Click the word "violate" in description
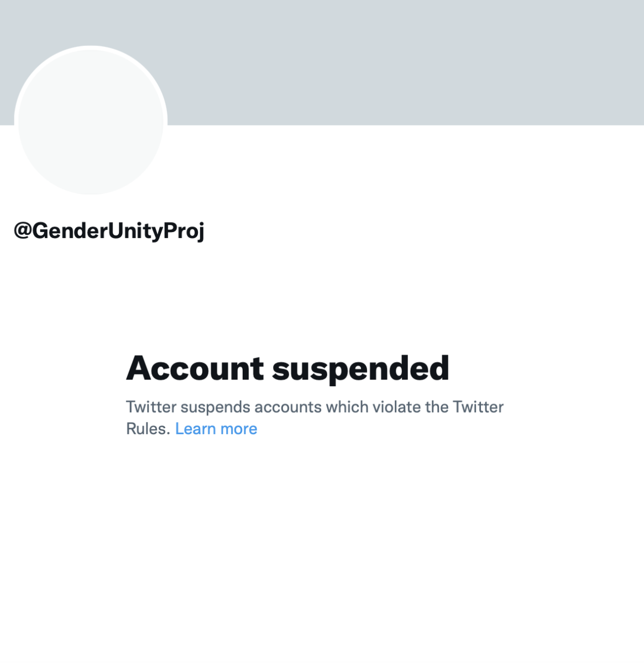The height and width of the screenshot is (663, 644). tap(397, 407)
